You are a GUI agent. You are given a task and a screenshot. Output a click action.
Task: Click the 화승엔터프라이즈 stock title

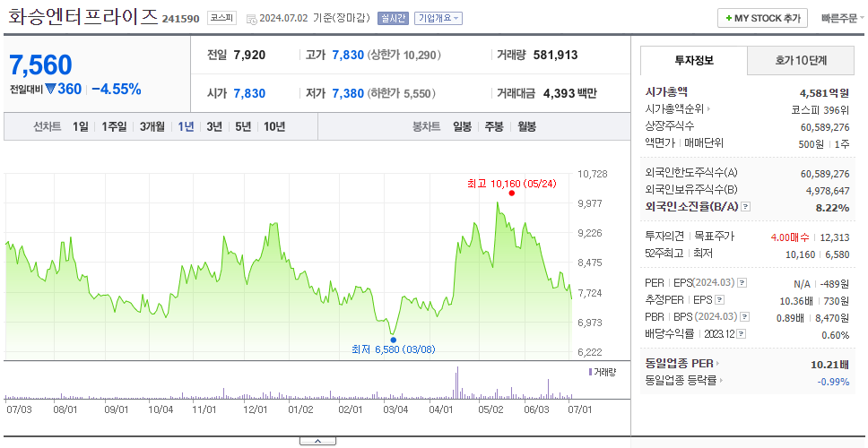(83, 17)
